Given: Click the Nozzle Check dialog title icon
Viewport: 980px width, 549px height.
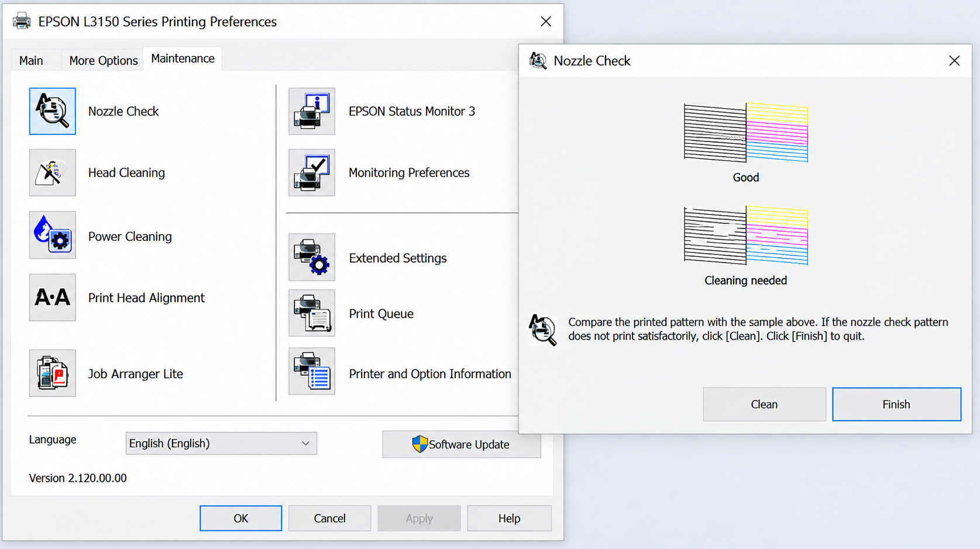Looking at the screenshot, I should (538, 60).
